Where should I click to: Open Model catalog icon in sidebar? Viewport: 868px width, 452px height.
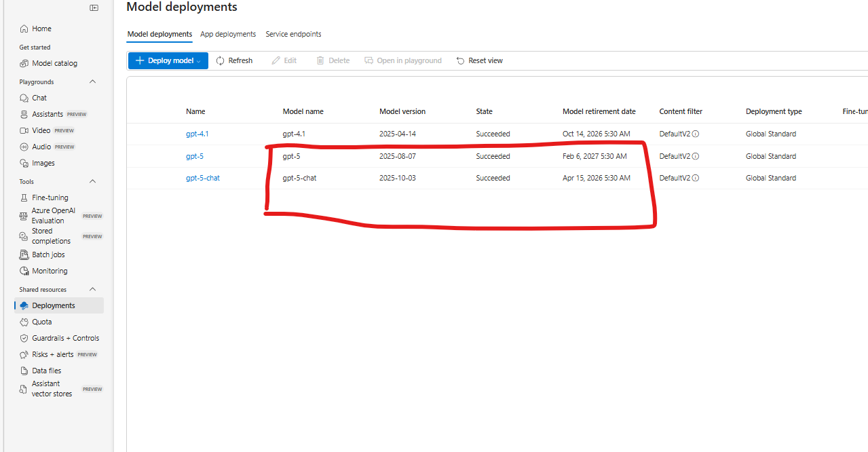24,63
